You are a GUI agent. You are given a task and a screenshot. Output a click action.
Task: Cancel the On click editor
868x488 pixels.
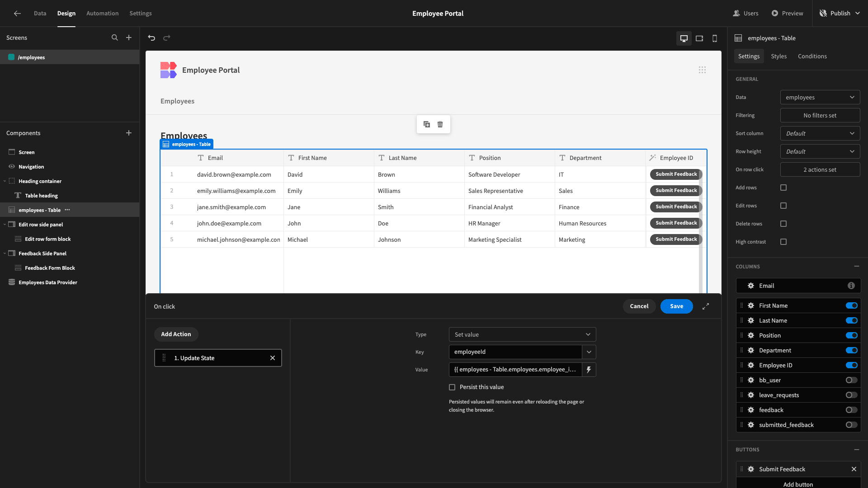pyautogui.click(x=639, y=306)
